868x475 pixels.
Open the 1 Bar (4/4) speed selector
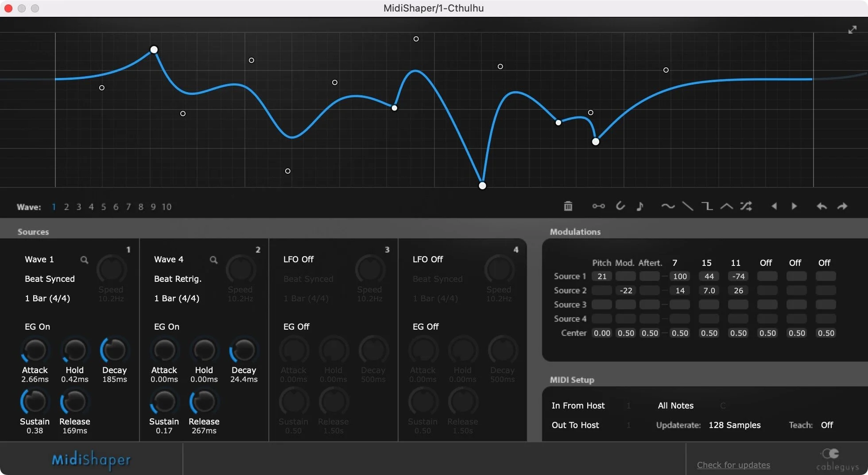(x=47, y=298)
